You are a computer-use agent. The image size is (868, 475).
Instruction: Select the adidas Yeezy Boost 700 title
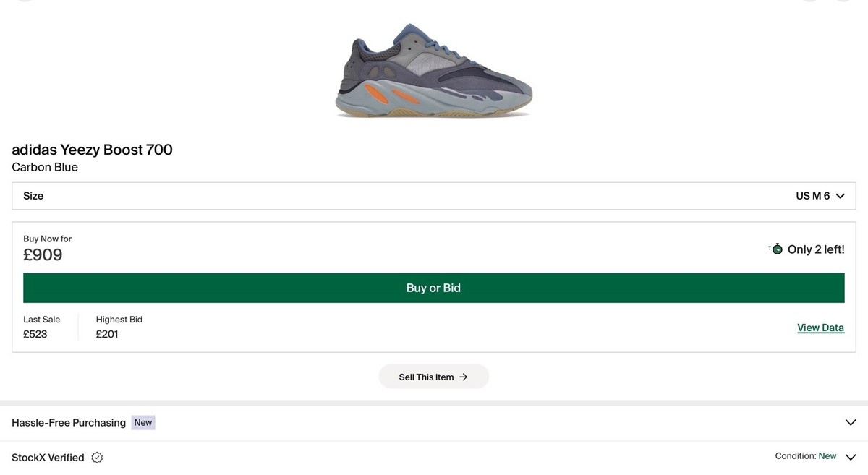click(92, 150)
